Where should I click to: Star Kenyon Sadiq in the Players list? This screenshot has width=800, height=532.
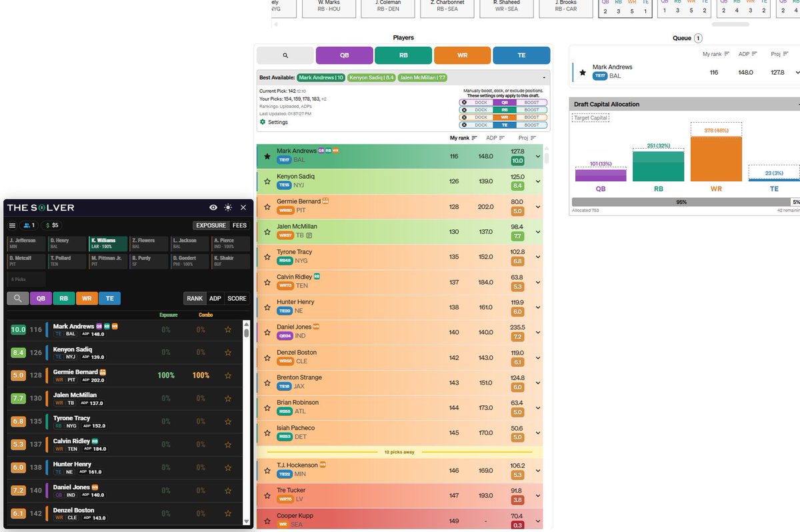click(267, 181)
